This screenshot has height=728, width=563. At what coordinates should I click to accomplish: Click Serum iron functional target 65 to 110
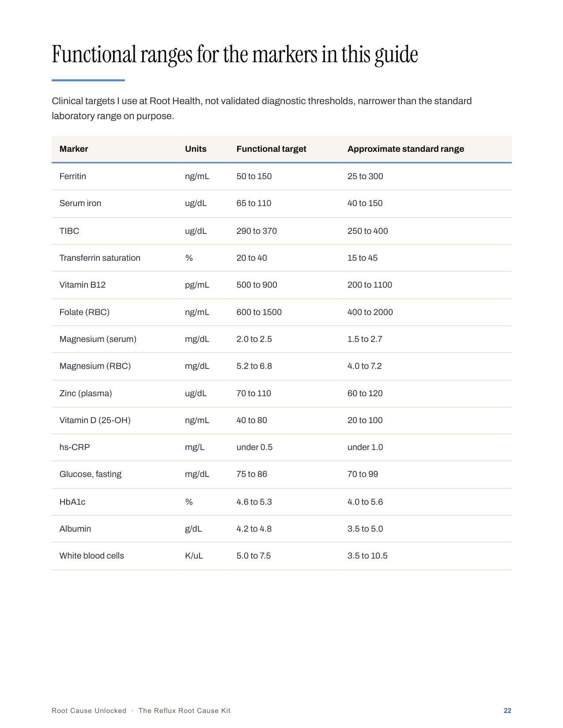click(x=254, y=203)
